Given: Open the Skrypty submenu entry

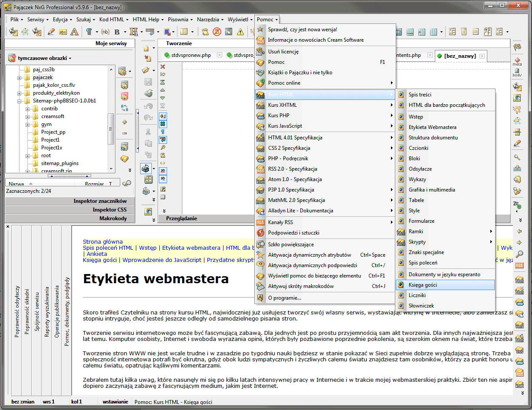Looking at the screenshot, I should (x=445, y=242).
